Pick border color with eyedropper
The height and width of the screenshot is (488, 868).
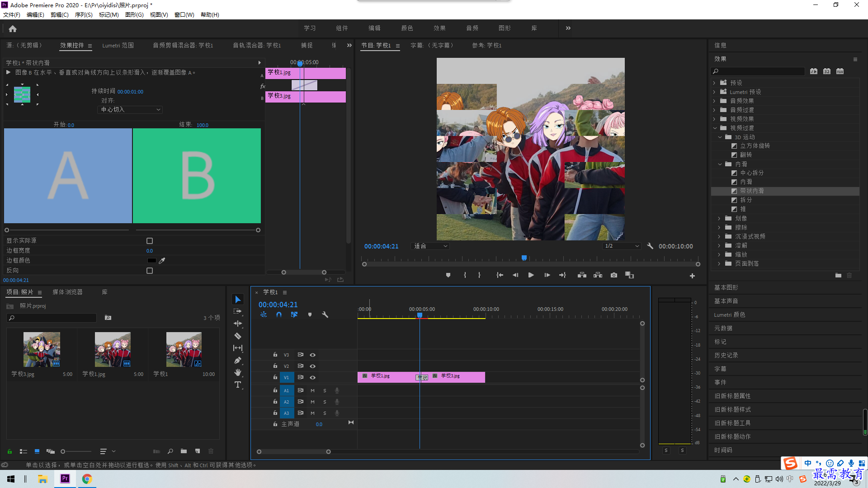point(162,260)
